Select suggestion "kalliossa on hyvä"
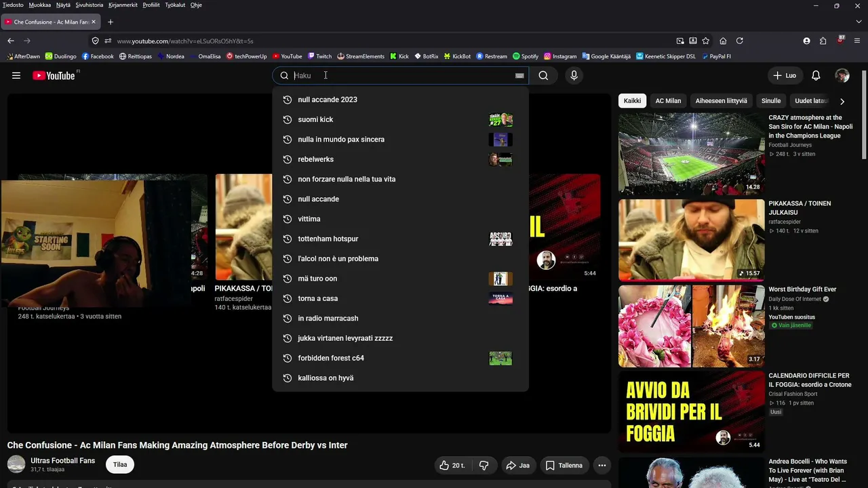The image size is (868, 488). (400, 378)
